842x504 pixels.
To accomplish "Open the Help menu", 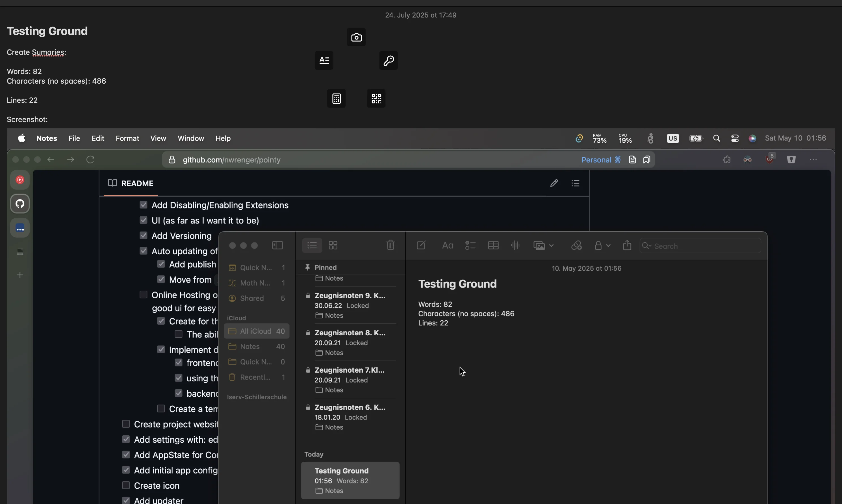I will [x=223, y=138].
